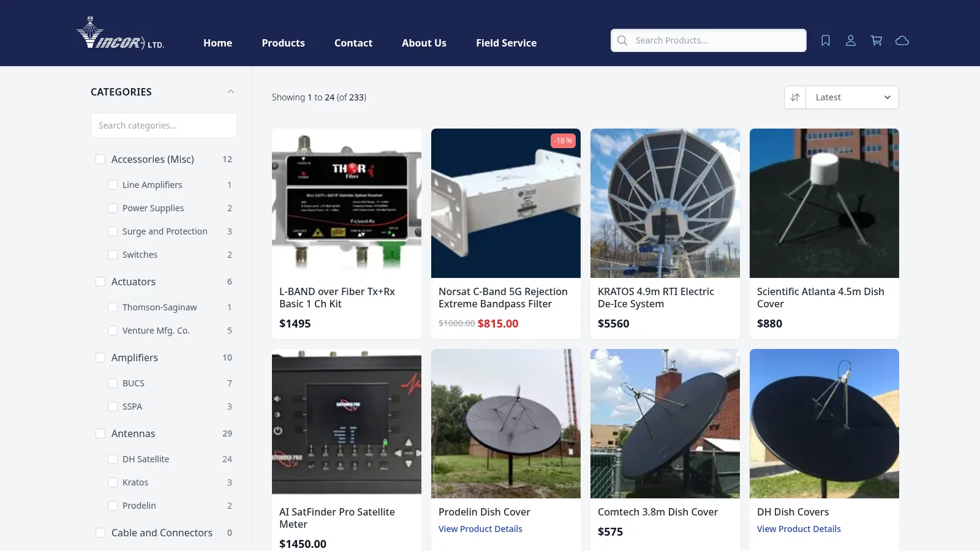Viewport: 980px width, 551px height.
Task: Check the Cable and Connectors checkbox
Action: [x=100, y=533]
